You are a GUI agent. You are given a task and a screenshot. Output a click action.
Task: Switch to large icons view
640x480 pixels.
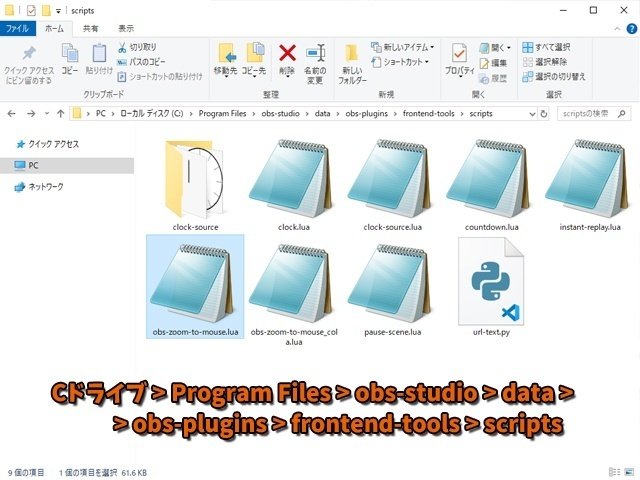[x=629, y=472]
